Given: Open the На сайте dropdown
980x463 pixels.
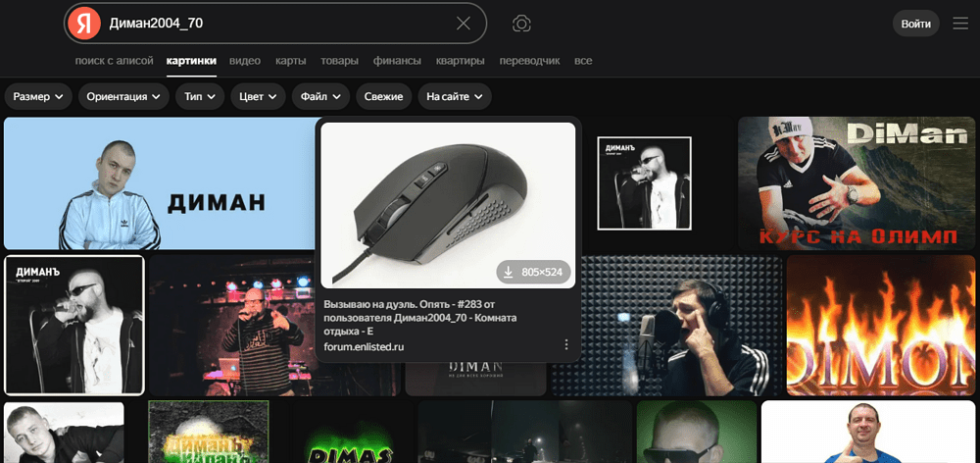Looking at the screenshot, I should tap(455, 97).
